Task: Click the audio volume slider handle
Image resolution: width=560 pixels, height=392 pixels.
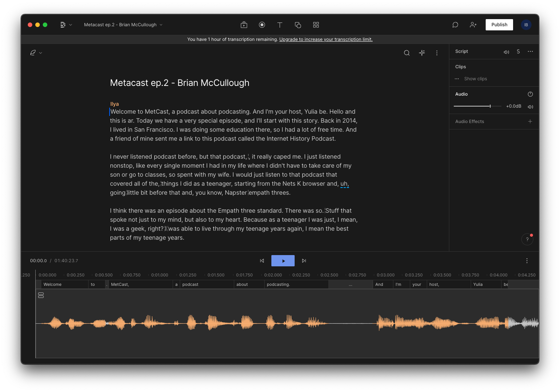Action: click(x=490, y=106)
